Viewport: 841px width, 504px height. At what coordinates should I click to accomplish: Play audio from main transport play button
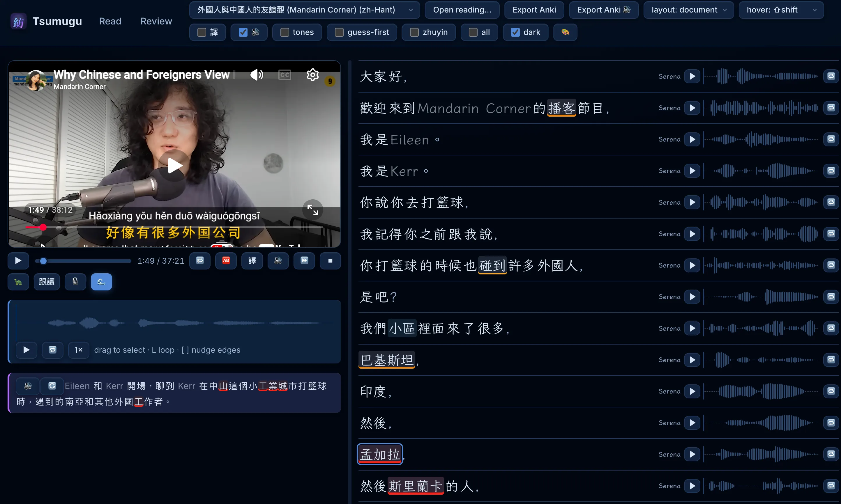18,261
